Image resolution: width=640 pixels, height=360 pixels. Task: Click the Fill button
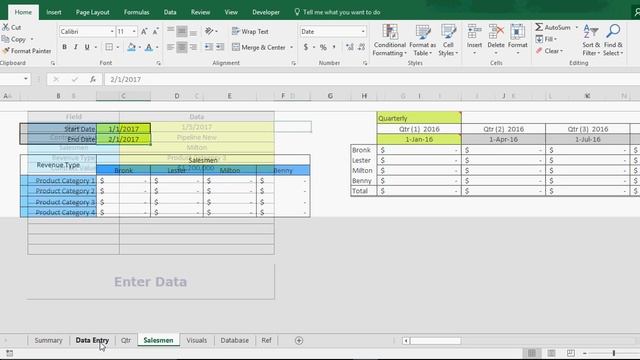tap(546, 39)
